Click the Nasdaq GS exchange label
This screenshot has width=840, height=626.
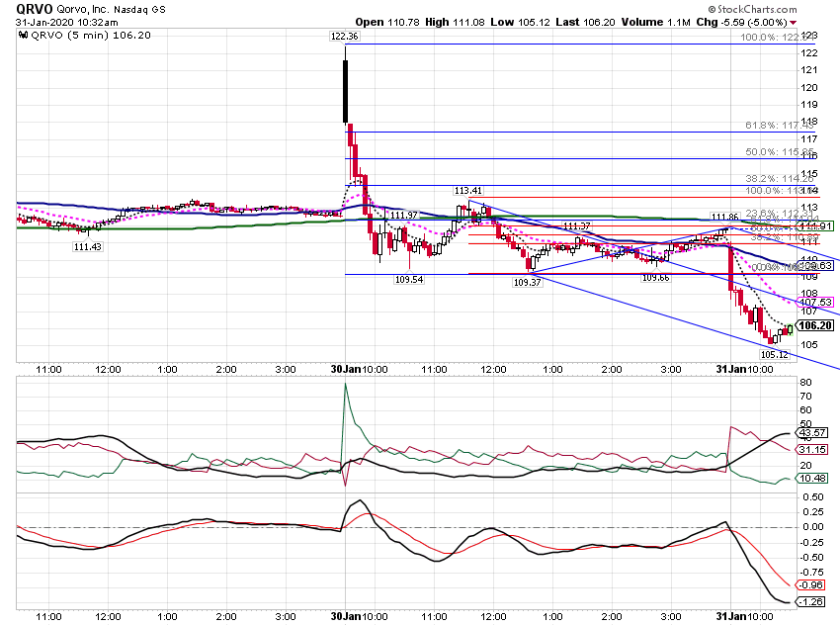139,10
